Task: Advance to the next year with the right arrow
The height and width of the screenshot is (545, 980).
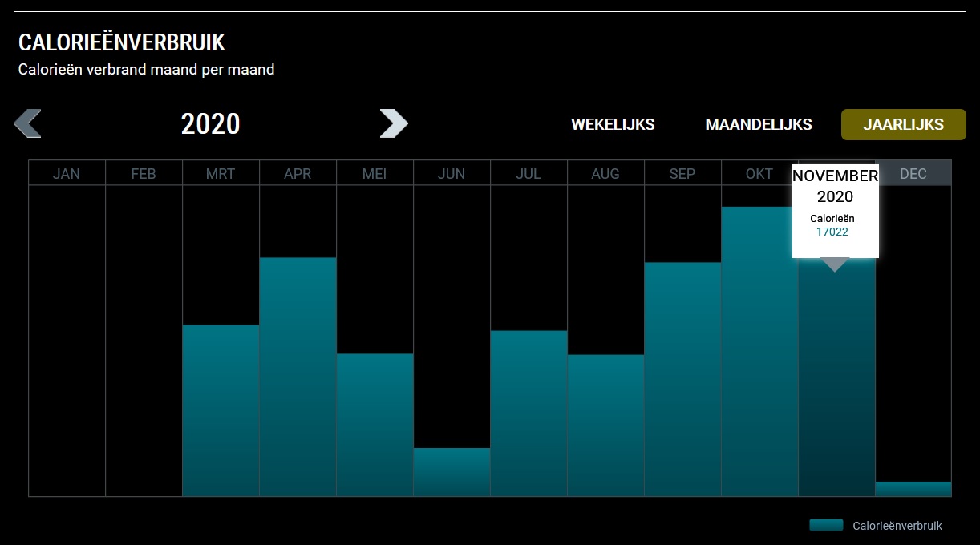Action: (394, 123)
